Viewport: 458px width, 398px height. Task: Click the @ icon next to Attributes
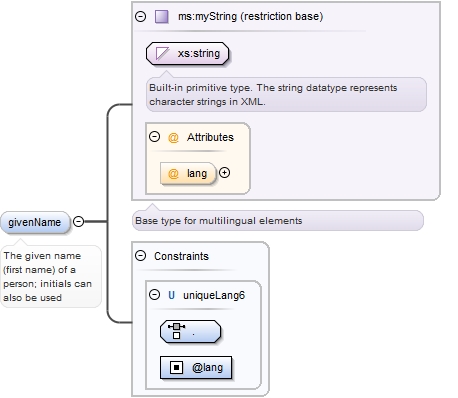(173, 137)
